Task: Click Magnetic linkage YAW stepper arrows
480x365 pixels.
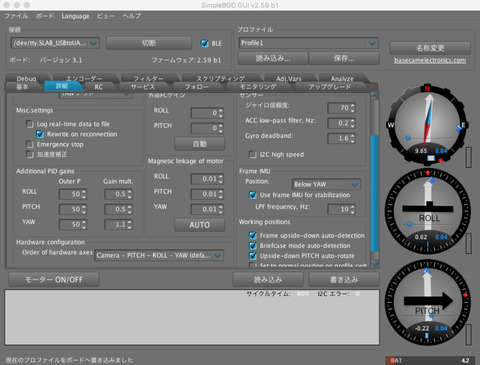Action: click(x=221, y=209)
